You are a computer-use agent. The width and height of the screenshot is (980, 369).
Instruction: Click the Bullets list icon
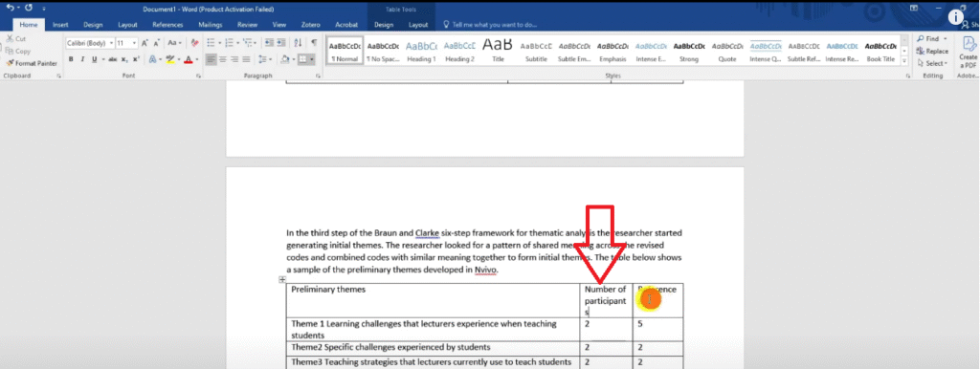pos(211,43)
